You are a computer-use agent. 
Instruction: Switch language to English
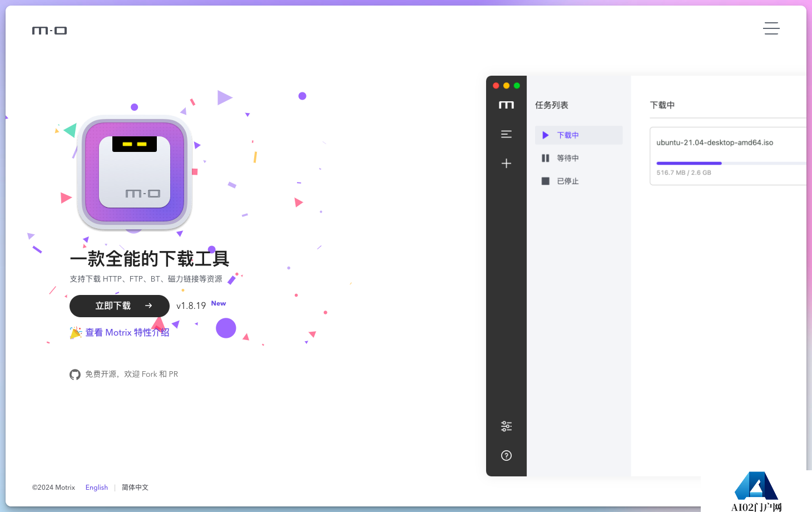97,488
